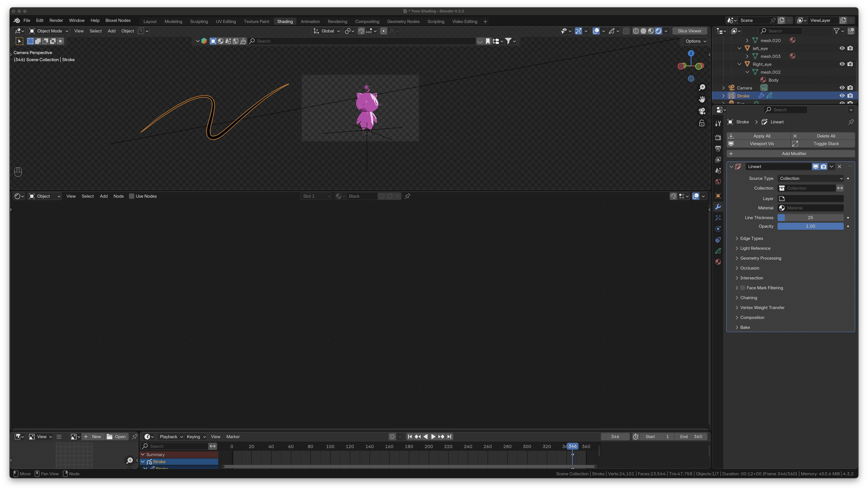Jump to the first frame
The width and height of the screenshot is (868, 490).
[x=410, y=437]
